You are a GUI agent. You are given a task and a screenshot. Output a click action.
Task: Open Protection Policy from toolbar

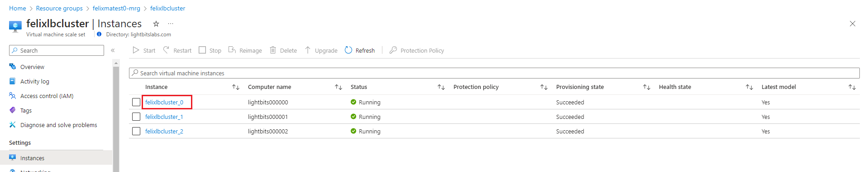click(417, 50)
